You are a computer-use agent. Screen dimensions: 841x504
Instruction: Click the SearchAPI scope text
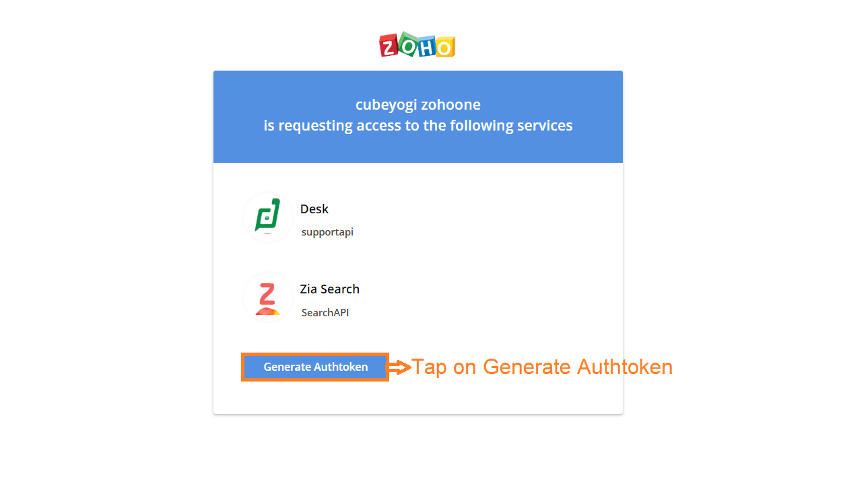(325, 313)
